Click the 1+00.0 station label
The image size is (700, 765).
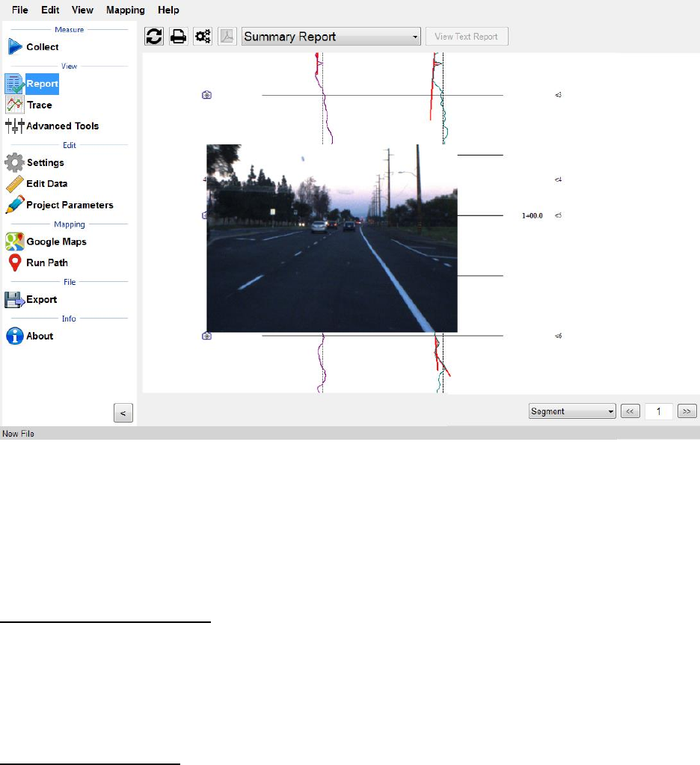pyautogui.click(x=532, y=215)
